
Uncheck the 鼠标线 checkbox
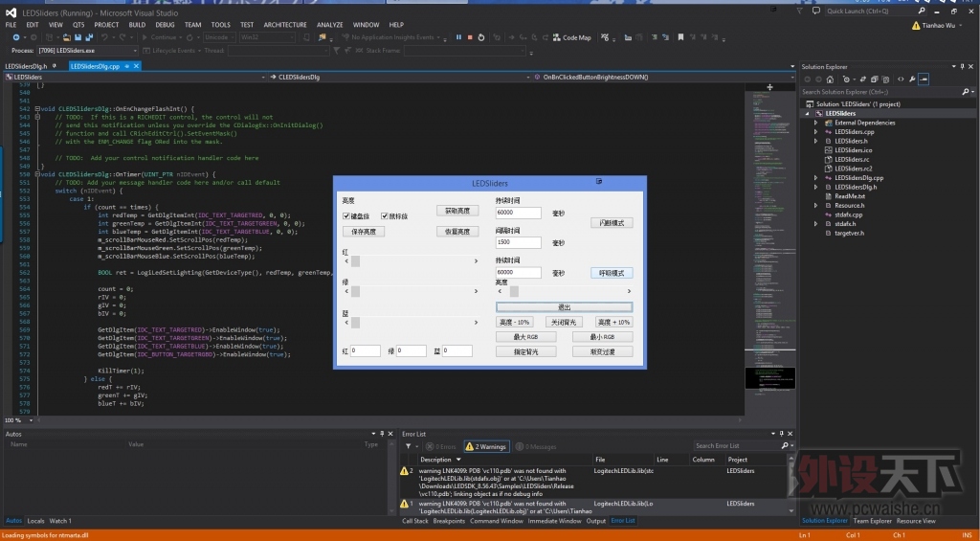[x=385, y=216]
